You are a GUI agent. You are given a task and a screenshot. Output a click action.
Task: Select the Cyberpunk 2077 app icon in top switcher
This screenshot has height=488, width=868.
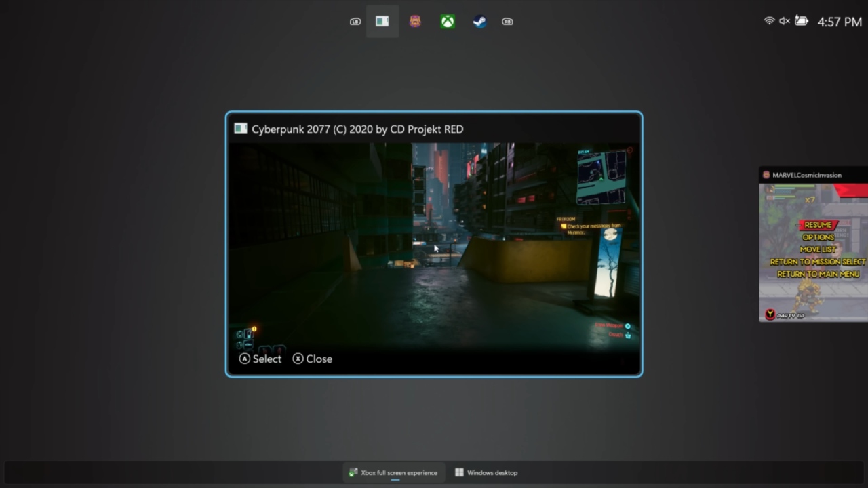point(382,22)
